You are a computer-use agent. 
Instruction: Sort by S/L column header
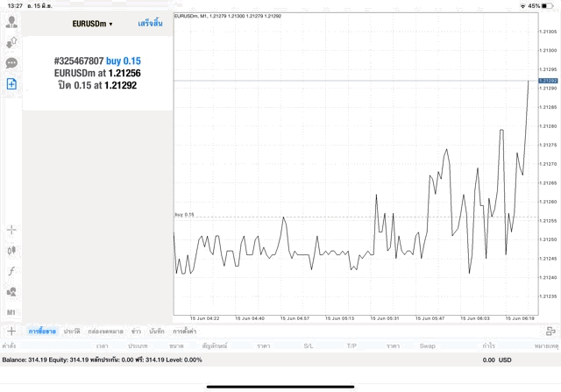click(309, 346)
